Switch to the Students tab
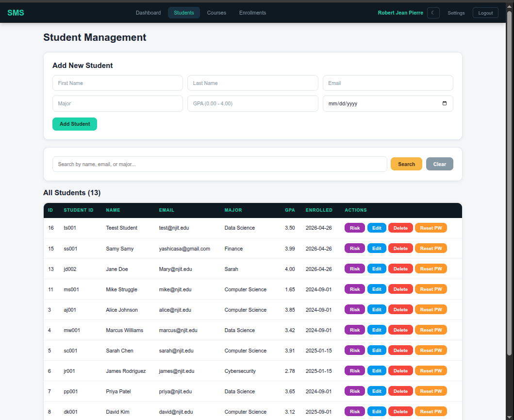 tap(184, 13)
